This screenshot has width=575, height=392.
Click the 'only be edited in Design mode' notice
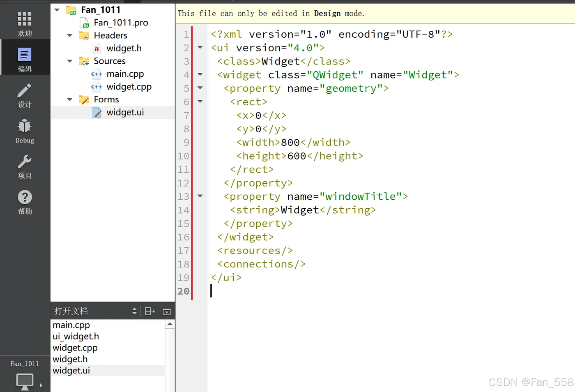[271, 14]
